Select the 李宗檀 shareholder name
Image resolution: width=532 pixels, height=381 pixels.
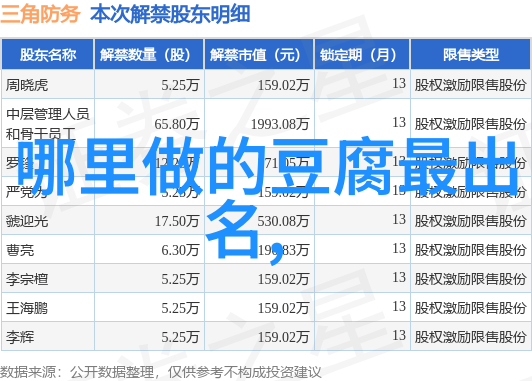click(x=27, y=279)
